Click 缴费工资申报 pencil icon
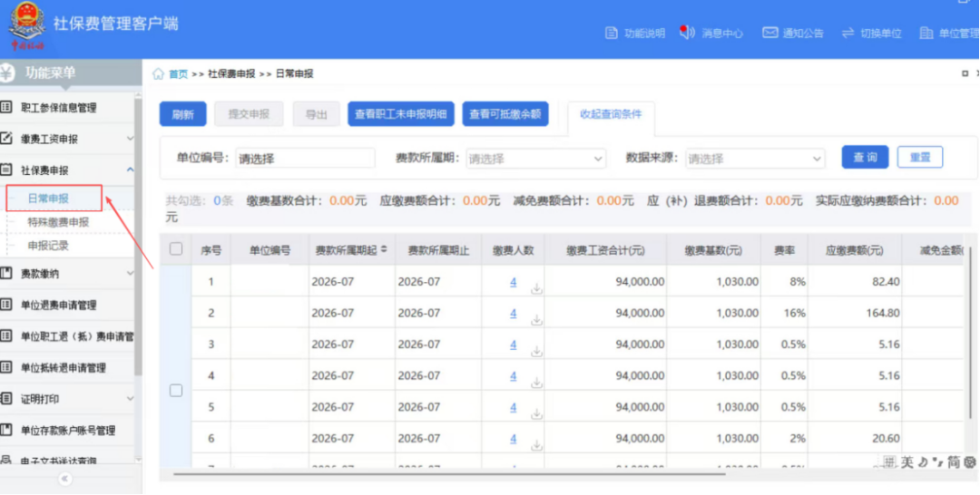980x495 pixels. [6, 138]
